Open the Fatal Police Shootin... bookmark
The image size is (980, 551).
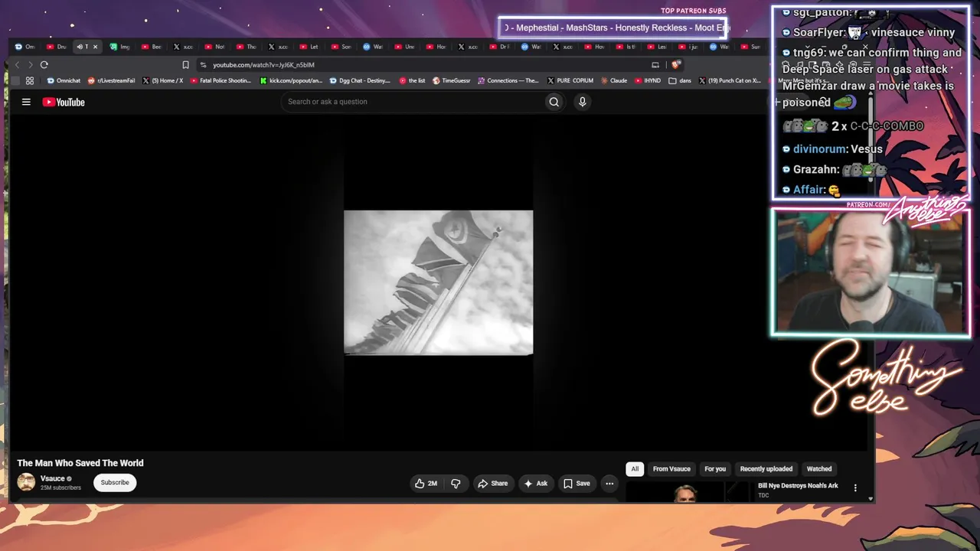220,80
